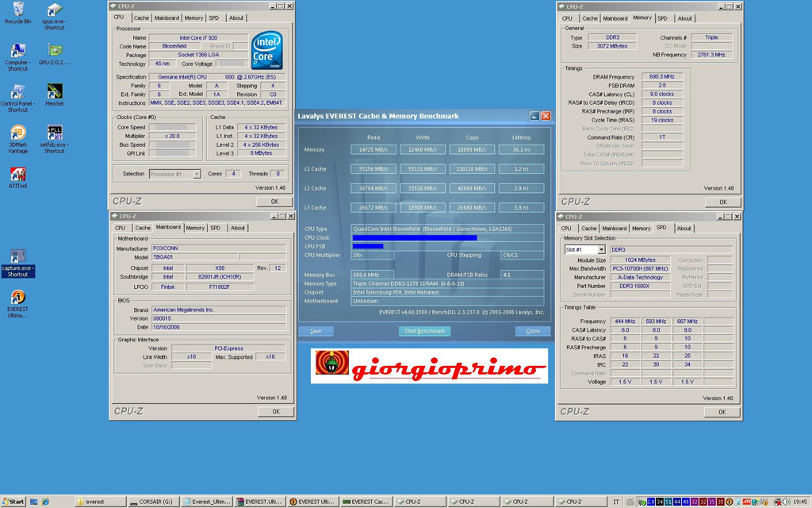Click the Memory Read value 14725 MB/s
812x508 pixels.
(373, 150)
